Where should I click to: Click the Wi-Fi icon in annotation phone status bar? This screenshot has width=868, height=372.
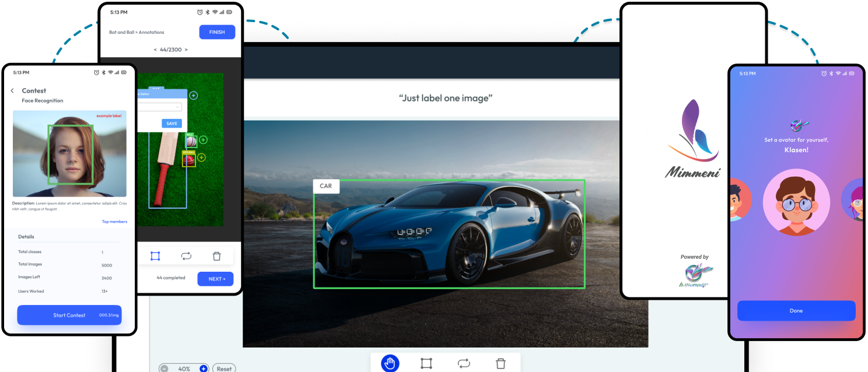(215, 12)
